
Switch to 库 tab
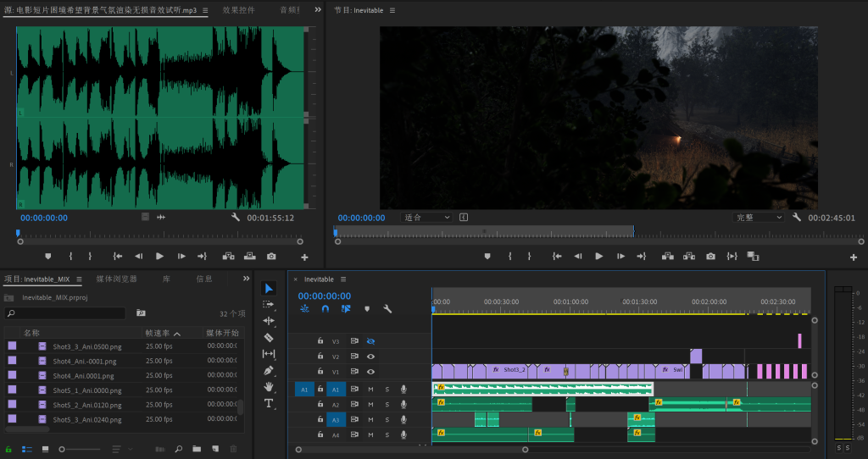(x=166, y=279)
